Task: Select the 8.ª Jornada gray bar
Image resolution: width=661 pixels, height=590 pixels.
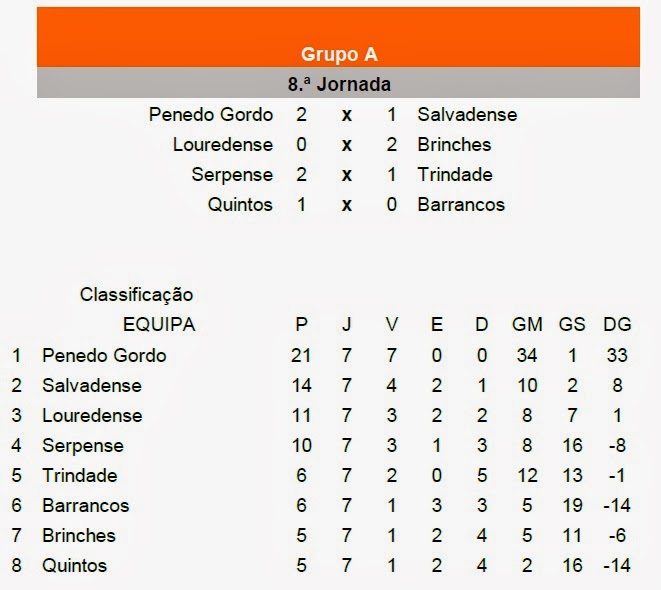Action: pos(339,83)
